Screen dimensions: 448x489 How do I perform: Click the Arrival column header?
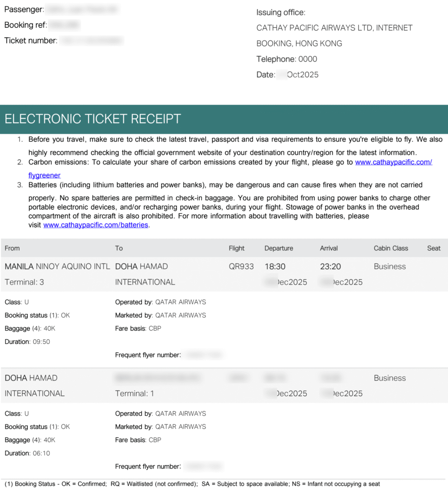tap(329, 248)
